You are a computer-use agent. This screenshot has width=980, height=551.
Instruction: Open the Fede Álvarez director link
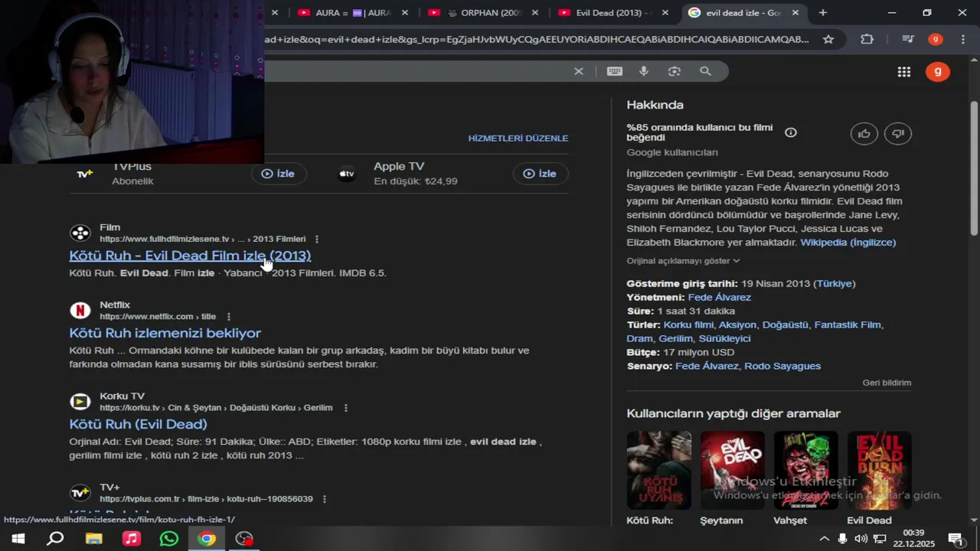720,297
